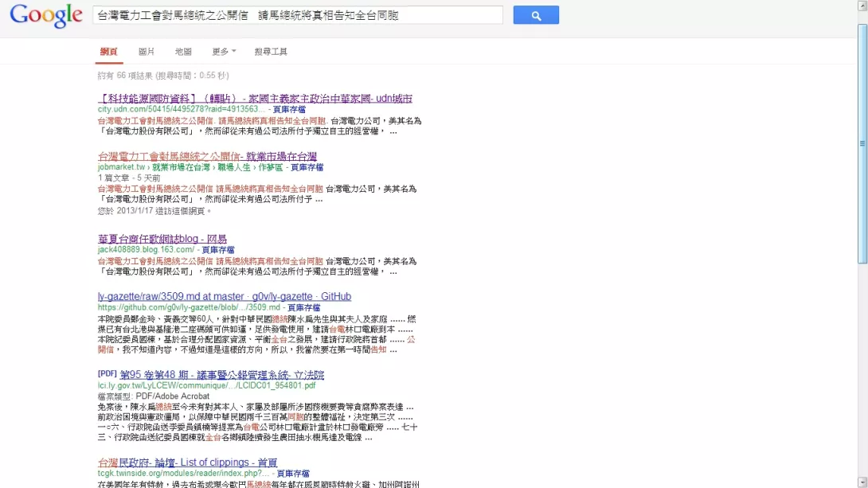Click the blue magnifier search button
Image resolution: width=868 pixels, height=488 pixels.
point(535,15)
